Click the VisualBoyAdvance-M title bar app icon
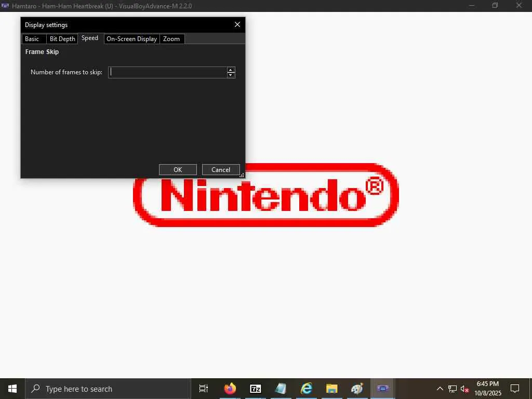The height and width of the screenshot is (399, 532). point(5,6)
